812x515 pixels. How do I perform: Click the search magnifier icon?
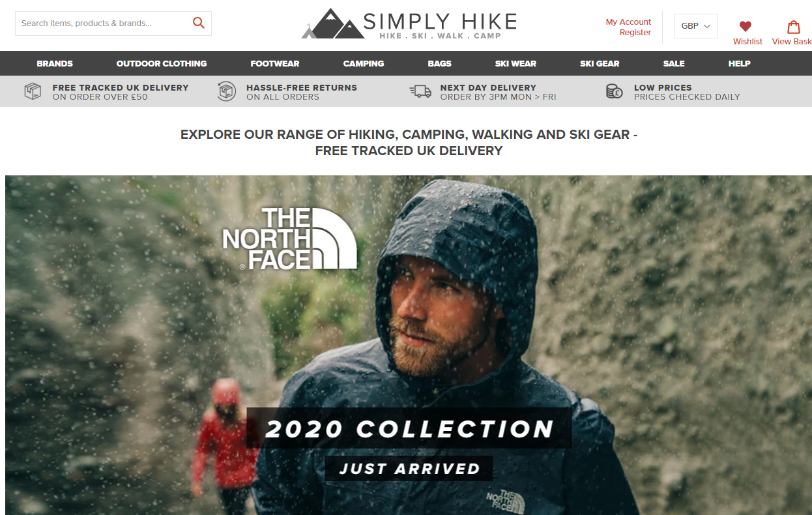pyautogui.click(x=199, y=23)
